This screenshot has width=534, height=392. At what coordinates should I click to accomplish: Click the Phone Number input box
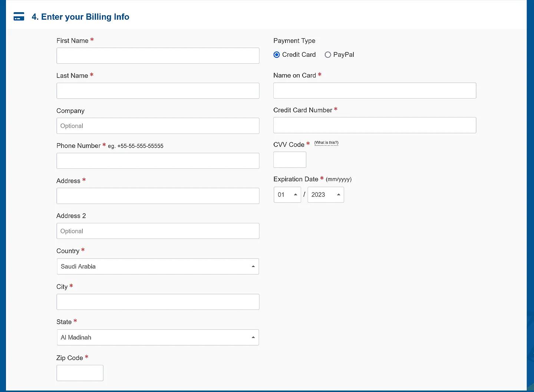[x=158, y=161]
